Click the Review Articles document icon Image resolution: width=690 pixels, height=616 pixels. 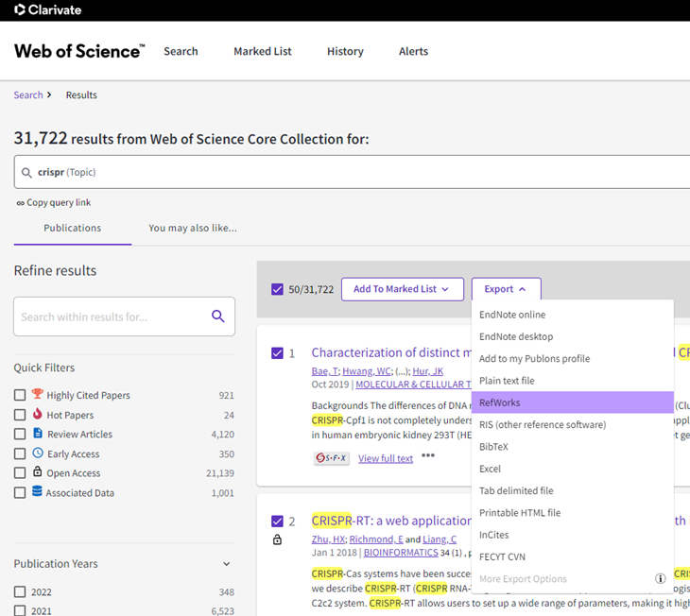38,433
